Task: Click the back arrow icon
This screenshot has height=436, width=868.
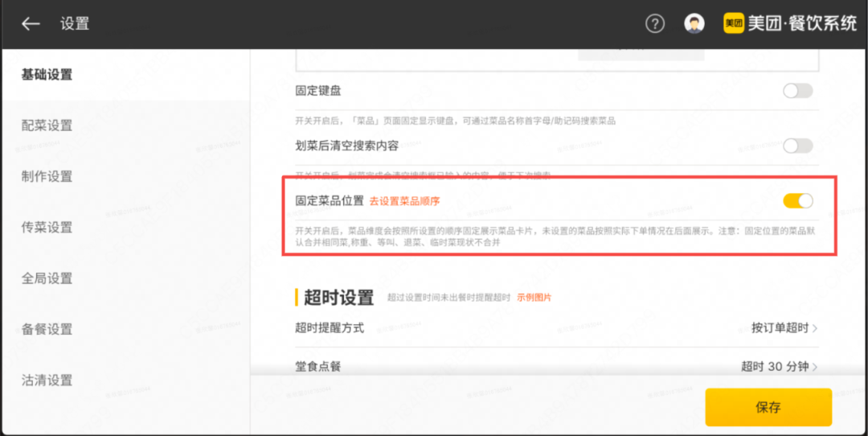Action: click(x=31, y=24)
